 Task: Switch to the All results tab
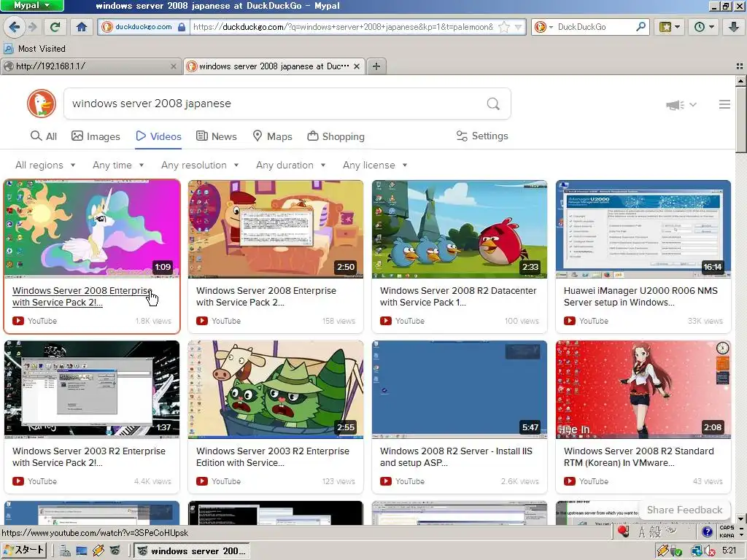[x=43, y=136]
